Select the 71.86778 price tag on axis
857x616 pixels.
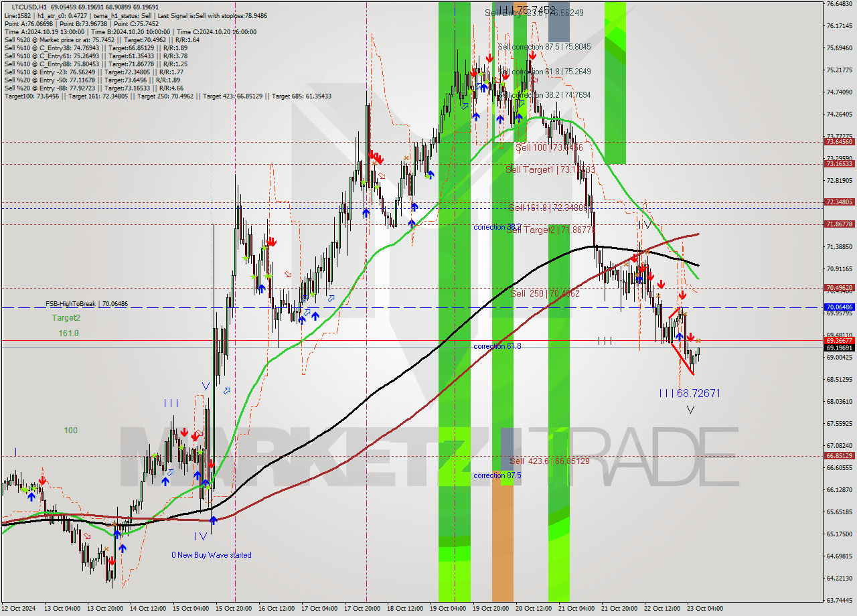[x=839, y=224]
